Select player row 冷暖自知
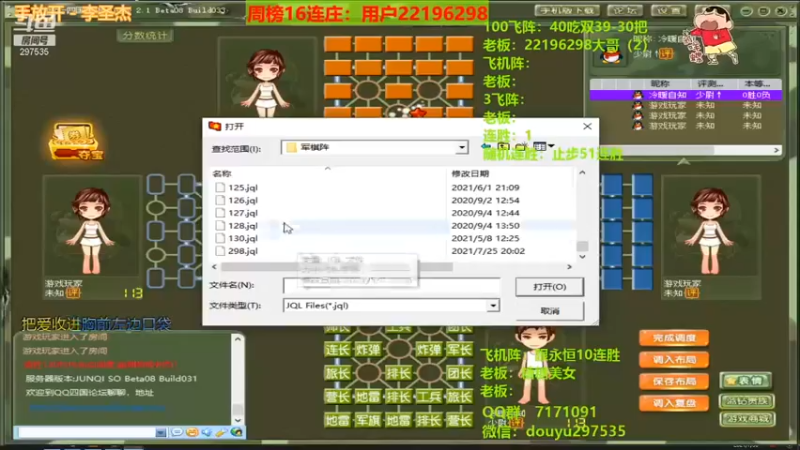This screenshot has height=450, width=800. coord(685,95)
